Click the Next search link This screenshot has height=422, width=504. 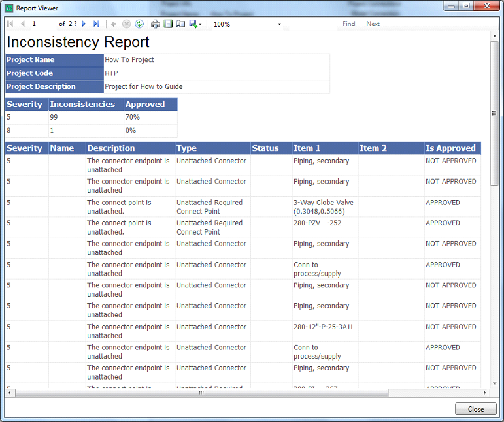click(x=373, y=24)
